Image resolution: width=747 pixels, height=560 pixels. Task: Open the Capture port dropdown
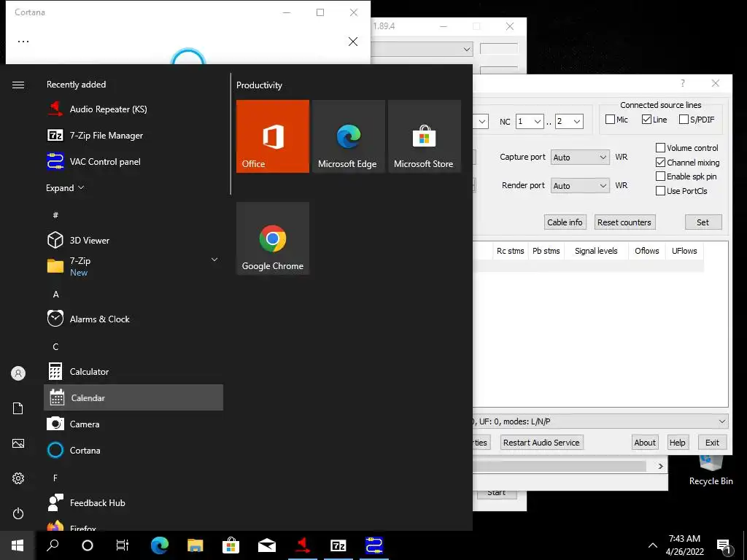tap(580, 157)
